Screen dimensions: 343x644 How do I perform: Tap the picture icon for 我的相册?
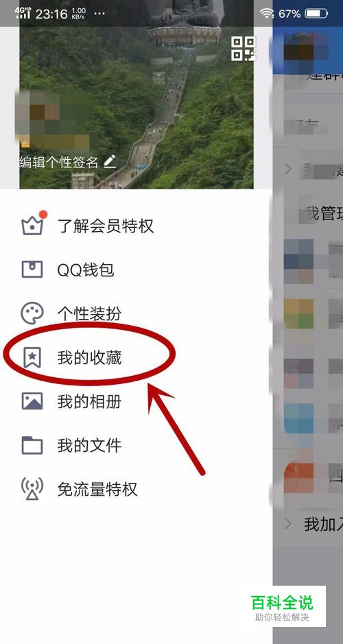click(x=32, y=401)
